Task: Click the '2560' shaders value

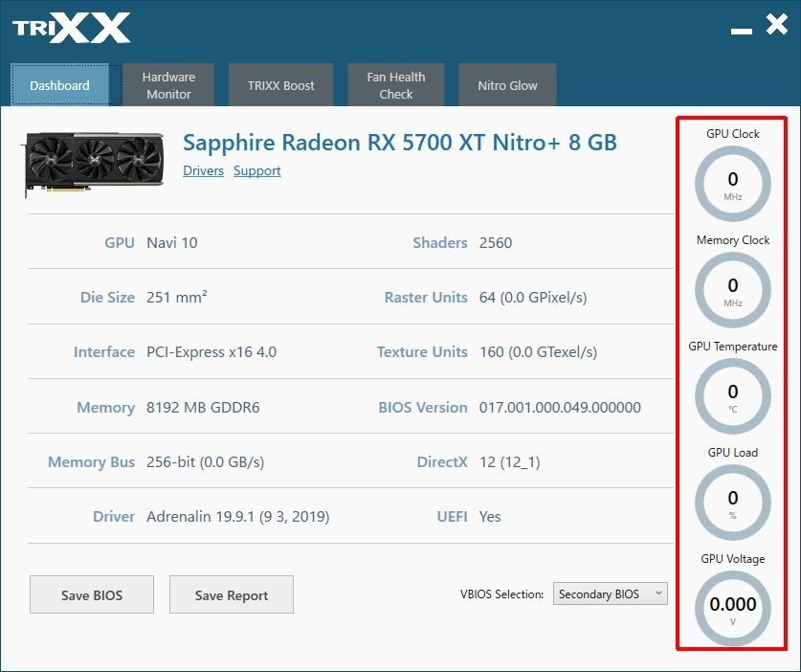Action: (x=496, y=243)
